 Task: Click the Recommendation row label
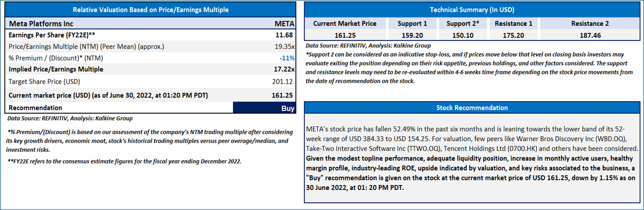(x=35, y=108)
